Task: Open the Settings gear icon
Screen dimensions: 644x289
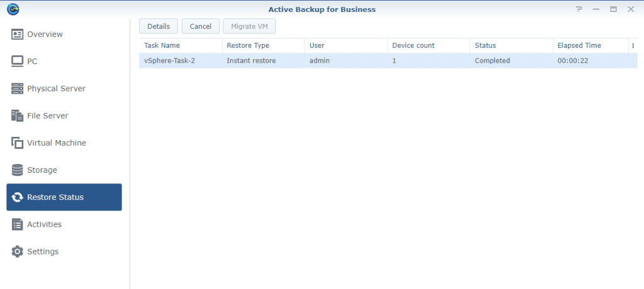Action: pos(18,251)
